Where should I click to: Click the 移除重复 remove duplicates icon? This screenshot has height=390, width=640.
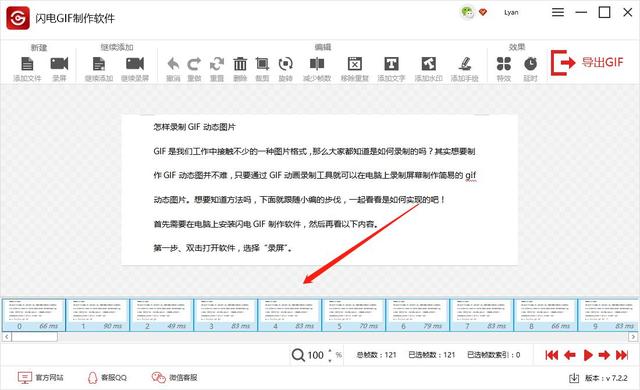(355, 64)
